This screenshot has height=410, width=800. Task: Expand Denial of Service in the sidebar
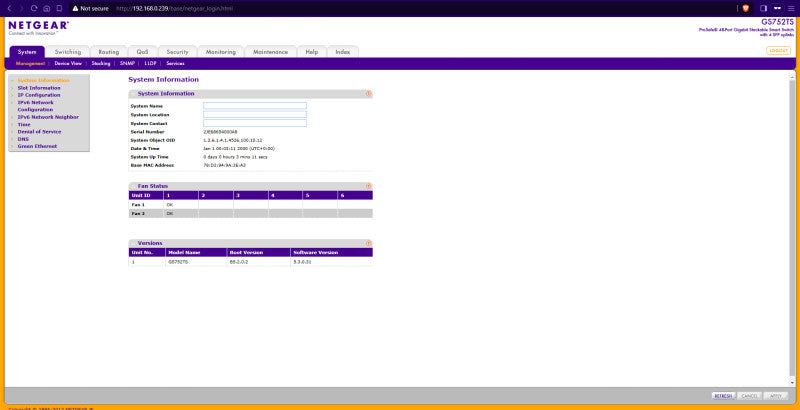coord(39,132)
